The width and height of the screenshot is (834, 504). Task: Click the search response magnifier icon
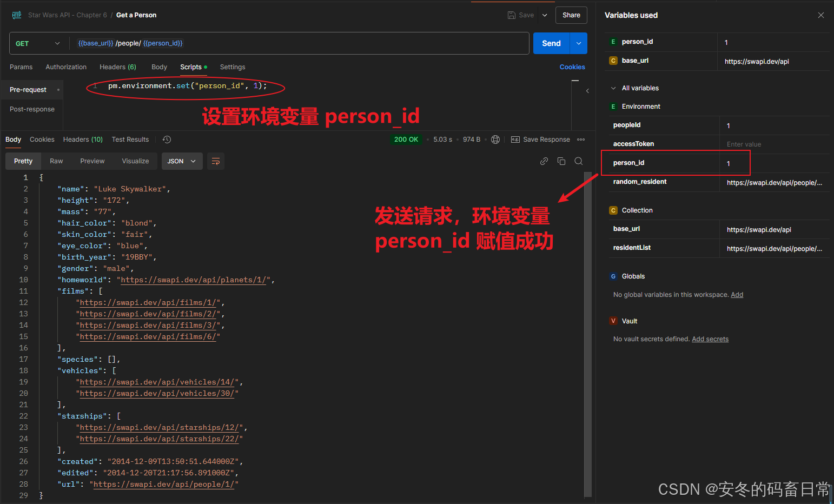pos(579,161)
